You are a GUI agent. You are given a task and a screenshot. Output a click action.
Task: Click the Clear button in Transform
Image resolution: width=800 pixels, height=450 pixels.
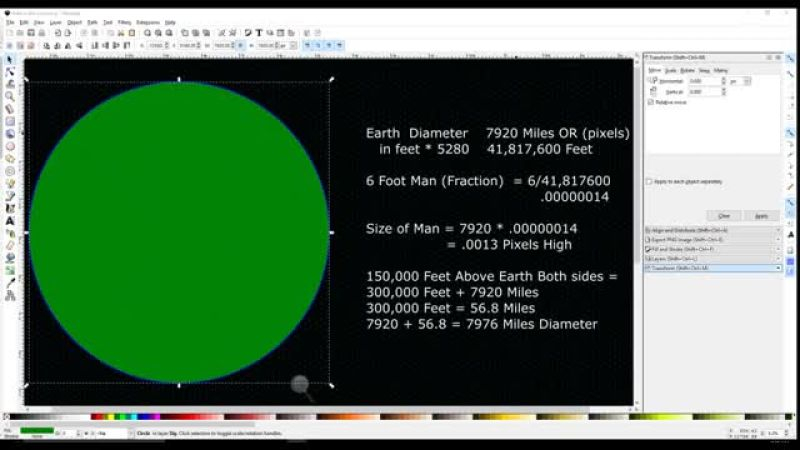[x=724, y=215]
